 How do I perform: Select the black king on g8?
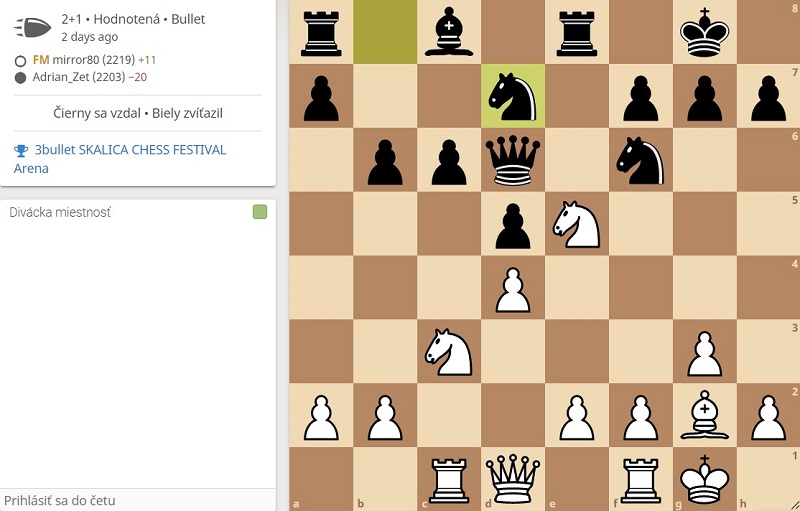pyautogui.click(x=705, y=32)
